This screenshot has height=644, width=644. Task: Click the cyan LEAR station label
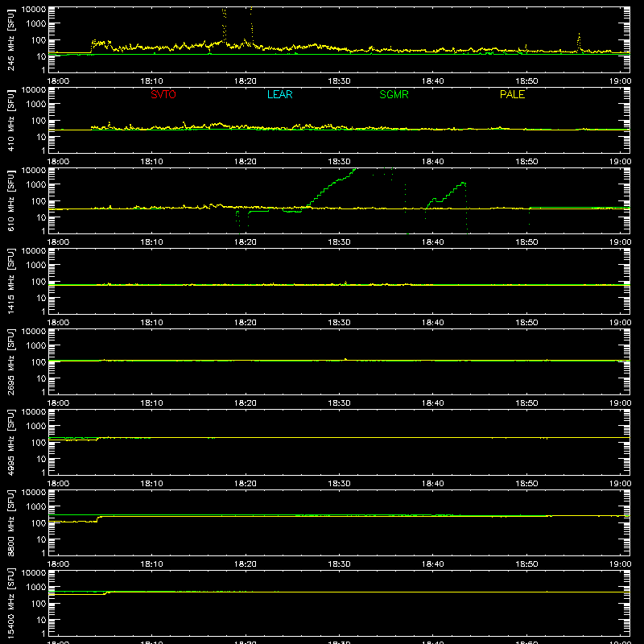tap(279, 94)
